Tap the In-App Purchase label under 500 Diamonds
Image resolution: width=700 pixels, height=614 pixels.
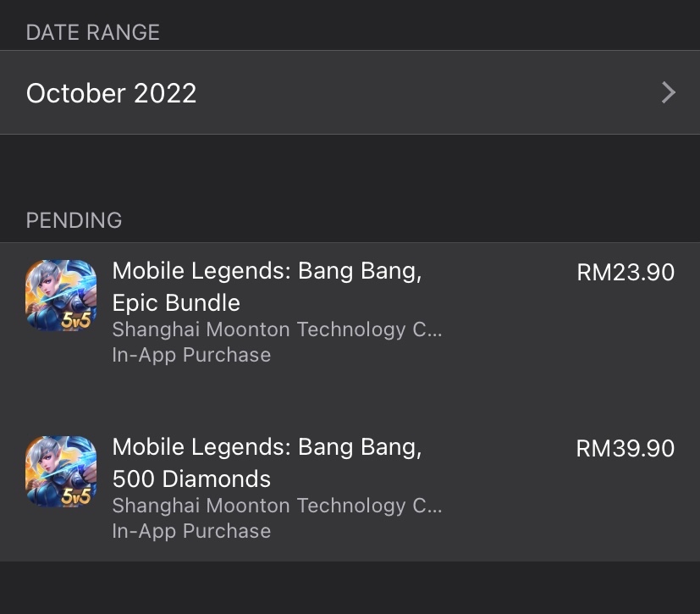tap(191, 531)
